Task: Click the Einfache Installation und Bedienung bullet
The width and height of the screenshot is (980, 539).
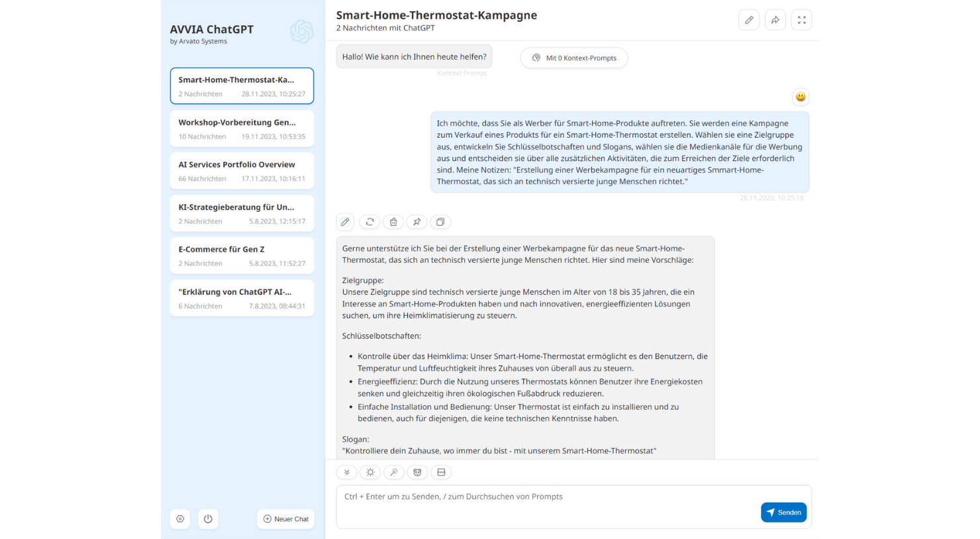Action: click(x=518, y=413)
